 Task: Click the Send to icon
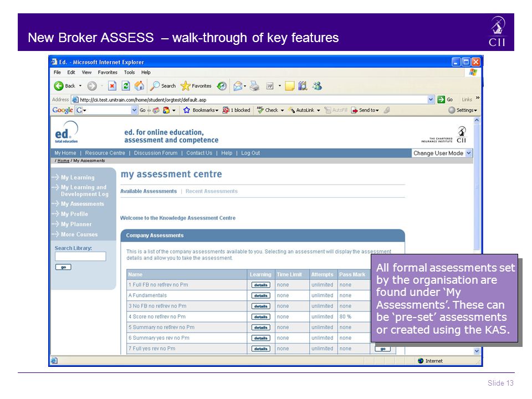354,110
